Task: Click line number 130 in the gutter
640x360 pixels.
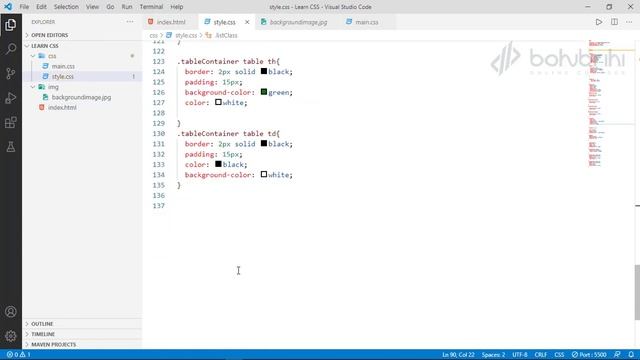Action: pos(158,133)
